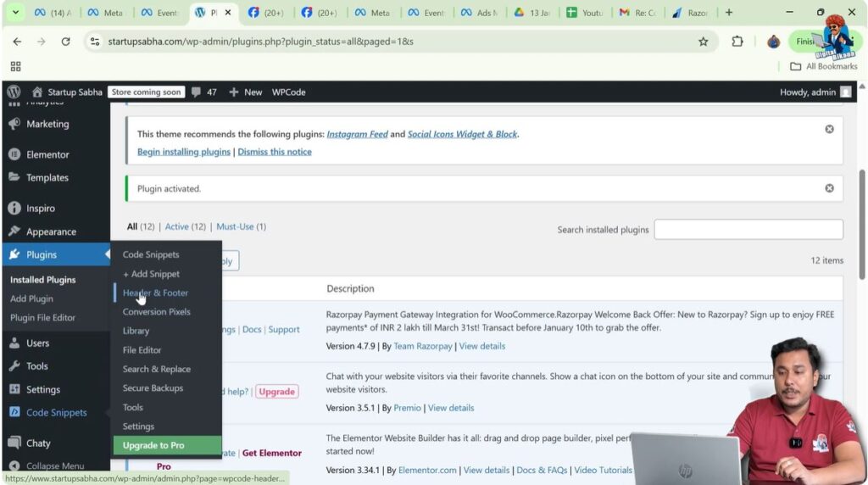Open the New content menu in admin bar

click(x=246, y=92)
